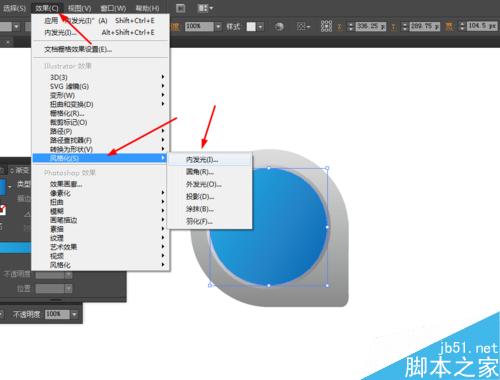Click the transform reference point grid icon
The height and width of the screenshot is (380, 500).
point(326,26)
